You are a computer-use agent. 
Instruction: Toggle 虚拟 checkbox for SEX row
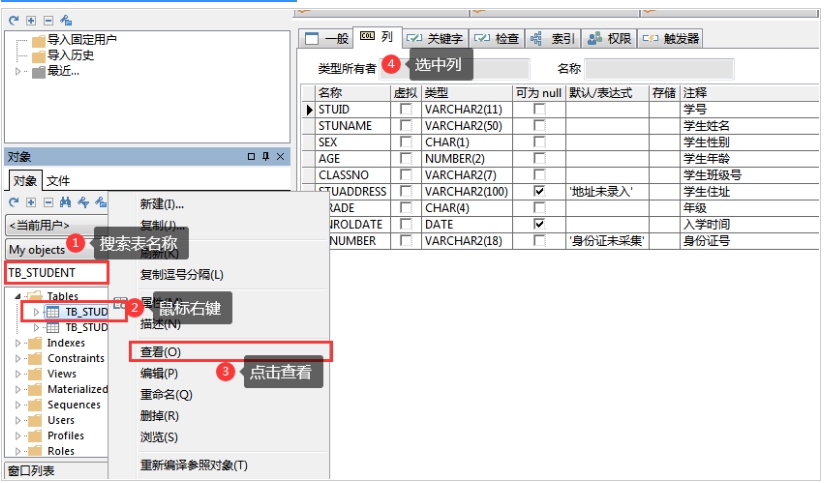point(406,142)
